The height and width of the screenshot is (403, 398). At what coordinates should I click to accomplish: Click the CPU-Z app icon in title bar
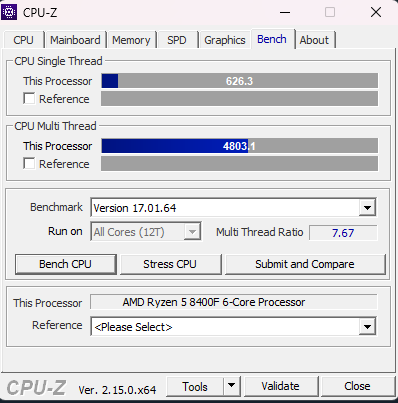[9, 12]
